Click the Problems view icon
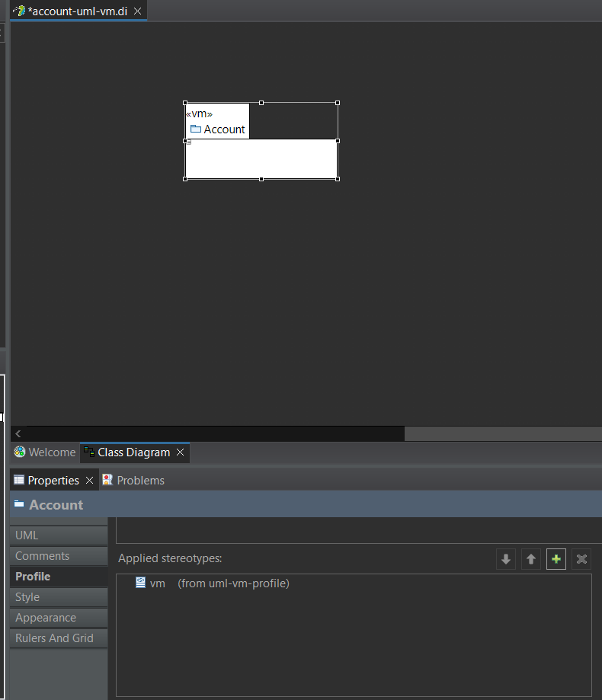The image size is (602, 700). pyautogui.click(x=107, y=480)
